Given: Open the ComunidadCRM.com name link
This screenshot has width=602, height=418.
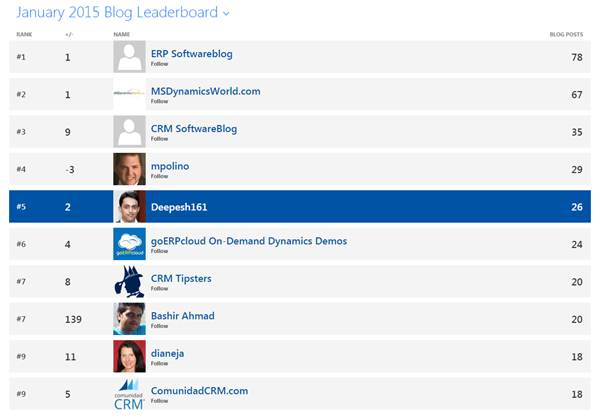Looking at the screenshot, I should point(199,391).
